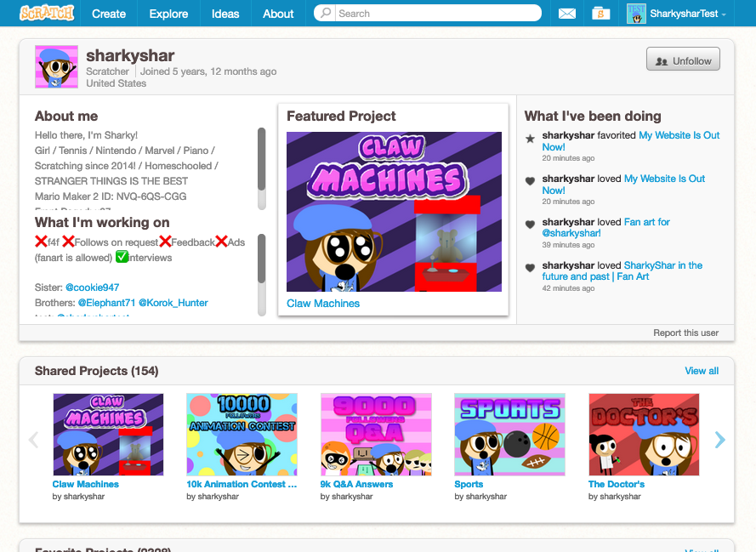This screenshot has width=756, height=552.
Task: Open the Featured Project Claw Machines thumbnail
Action: tap(394, 211)
